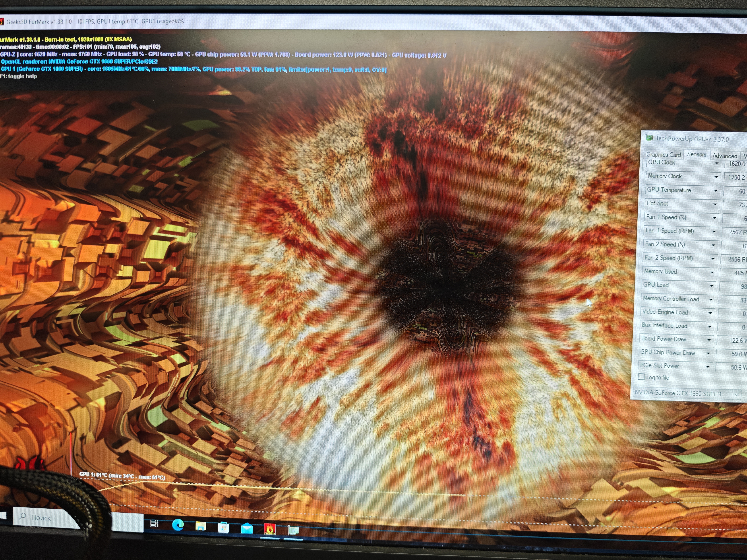Open the Advanced tab in GPU-Z

coord(725,156)
